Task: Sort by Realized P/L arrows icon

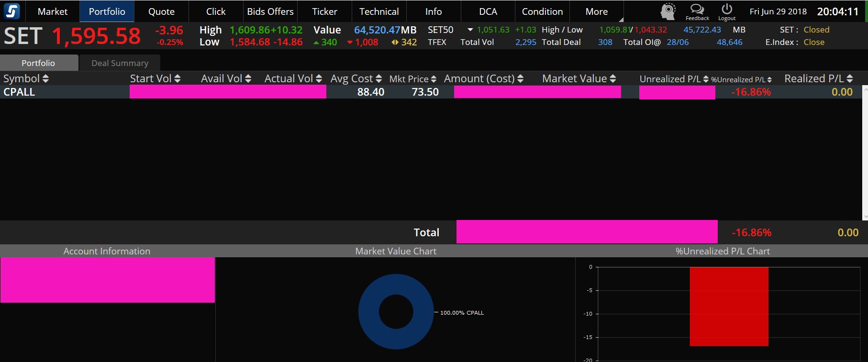Action: click(849, 79)
